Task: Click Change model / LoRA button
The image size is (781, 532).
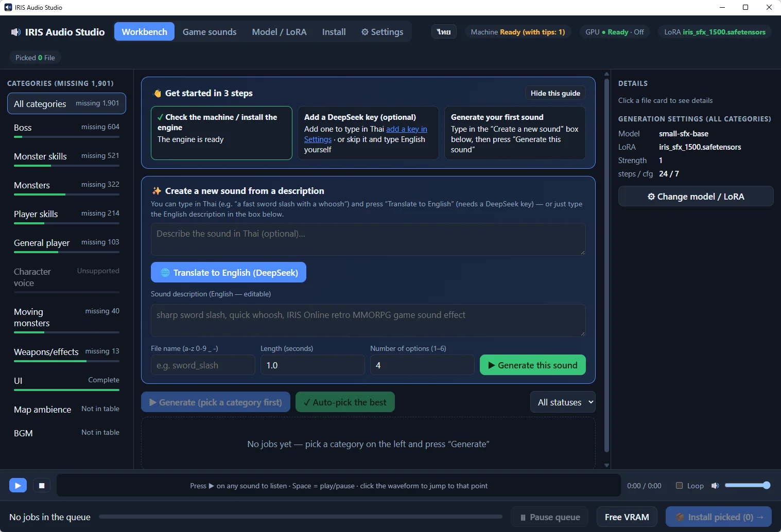Action: pyautogui.click(x=696, y=197)
